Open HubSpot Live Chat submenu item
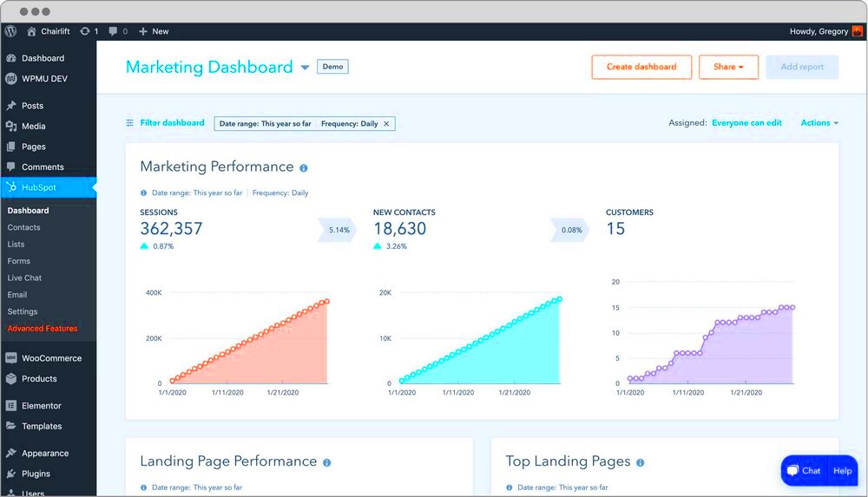The image size is (868, 497). pyautogui.click(x=24, y=278)
